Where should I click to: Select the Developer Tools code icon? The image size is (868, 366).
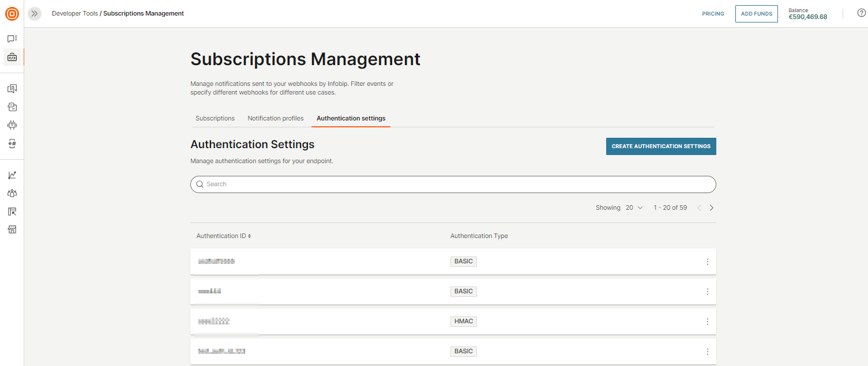[12, 57]
